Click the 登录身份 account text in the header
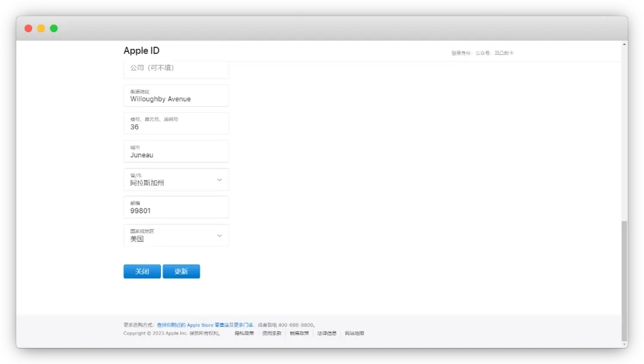 482,53
